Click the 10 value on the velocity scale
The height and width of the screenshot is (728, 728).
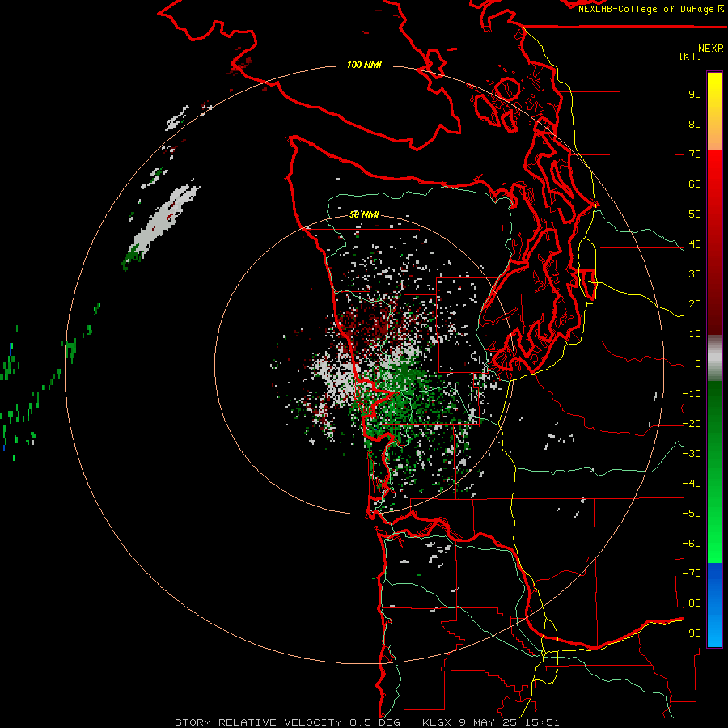695,334
